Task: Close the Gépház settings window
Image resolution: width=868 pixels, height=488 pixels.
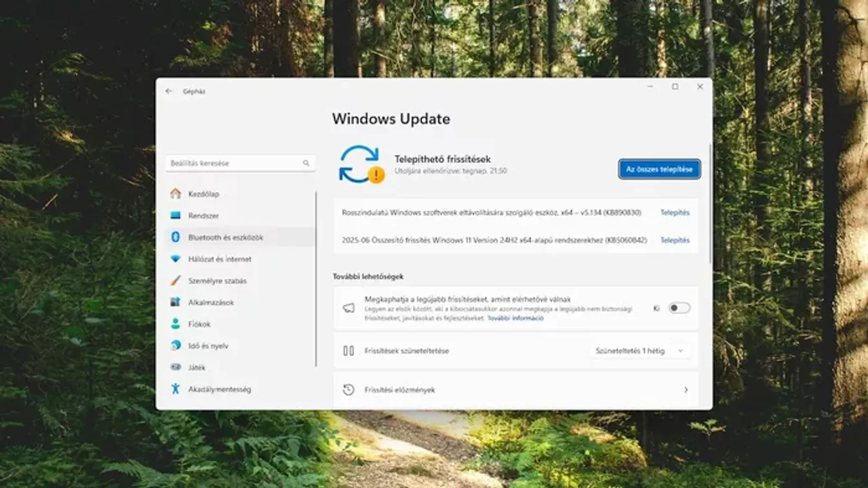Action: coord(700,86)
